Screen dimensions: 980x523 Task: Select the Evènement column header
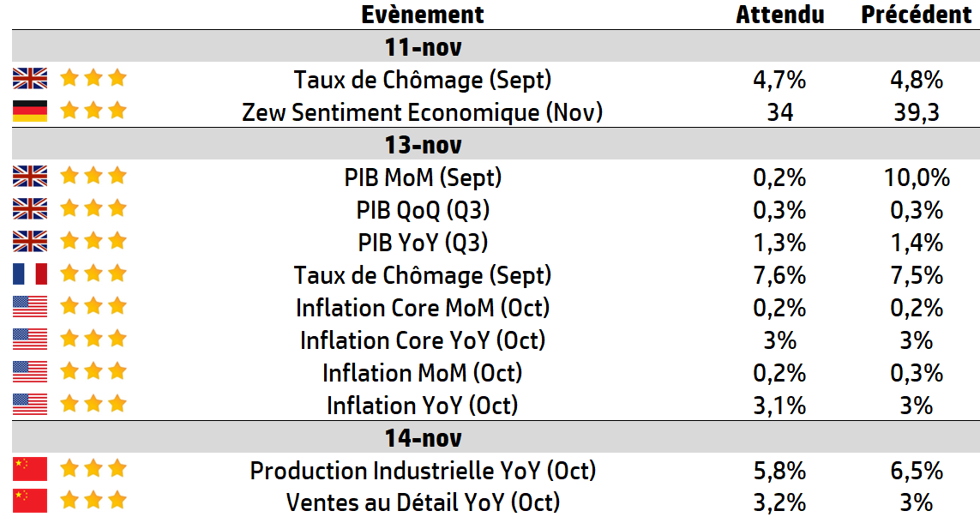point(423,15)
